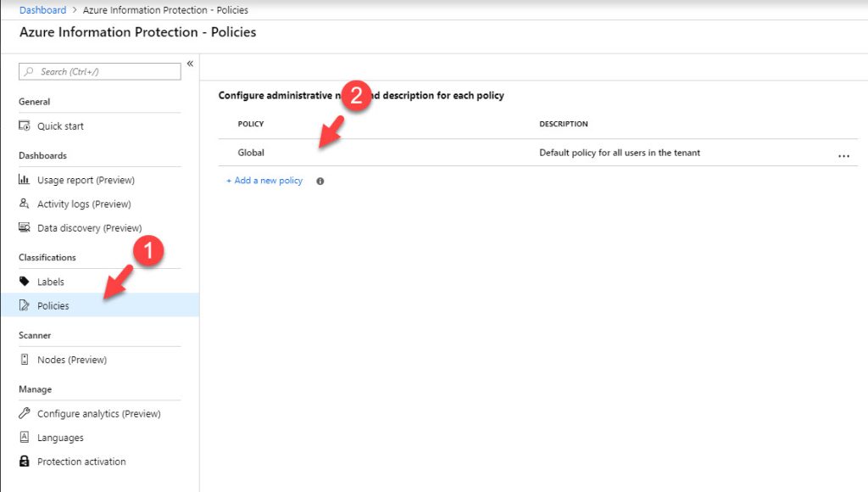This screenshot has height=492, width=868.
Task: Select Labels under Classifications
Action: click(52, 281)
